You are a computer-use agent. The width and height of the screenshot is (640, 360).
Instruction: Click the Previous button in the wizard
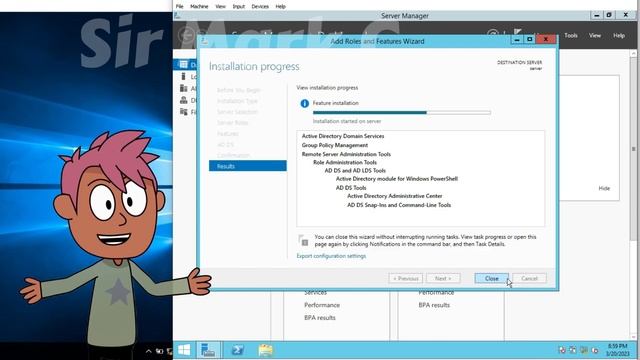point(406,278)
